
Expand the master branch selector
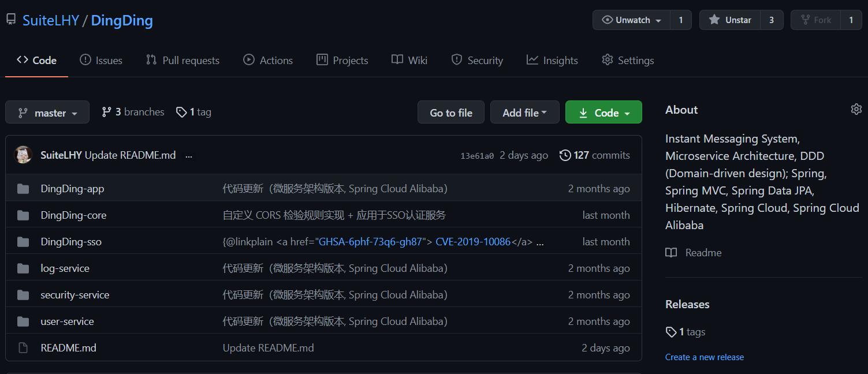[x=47, y=111]
